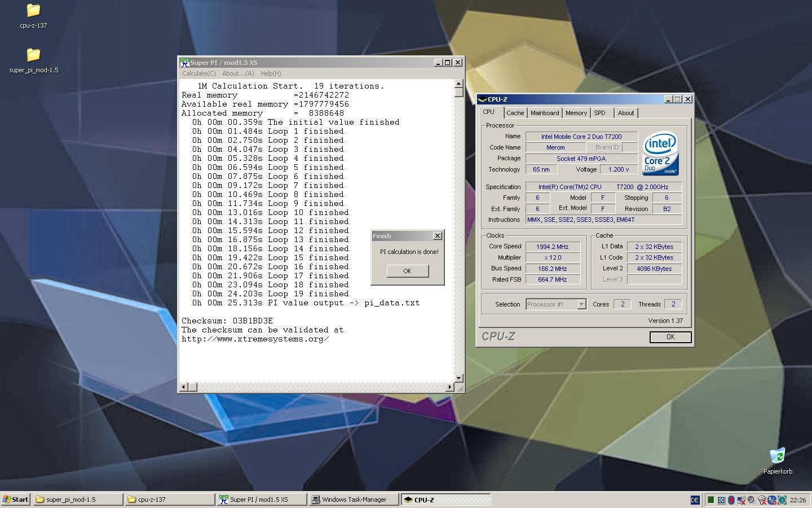Open the About...(A) menu in Super PI

point(238,73)
